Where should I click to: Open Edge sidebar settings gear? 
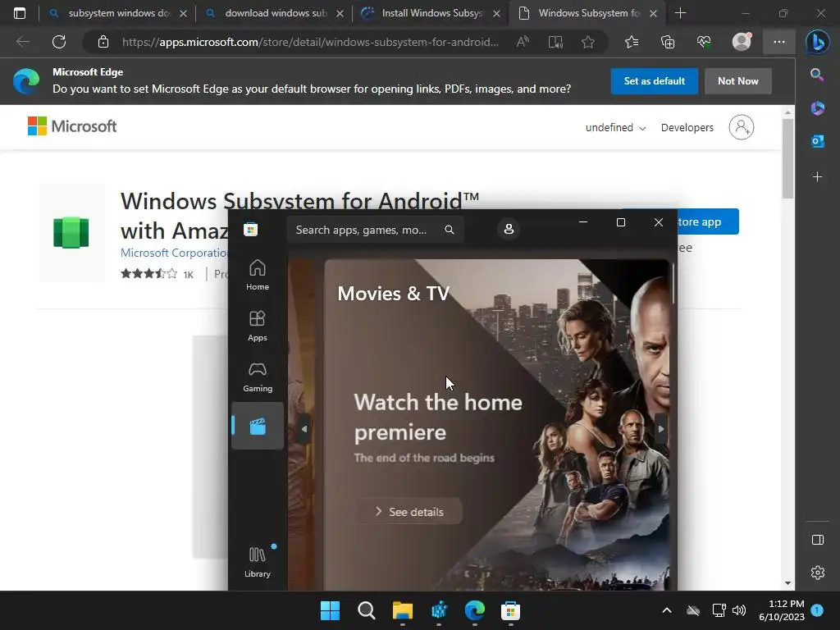click(x=818, y=573)
